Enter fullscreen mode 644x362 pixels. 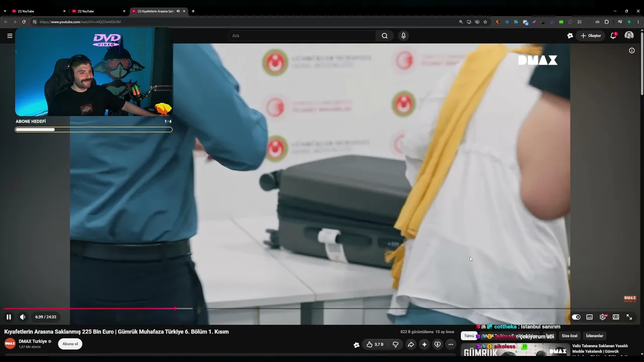pos(629,317)
